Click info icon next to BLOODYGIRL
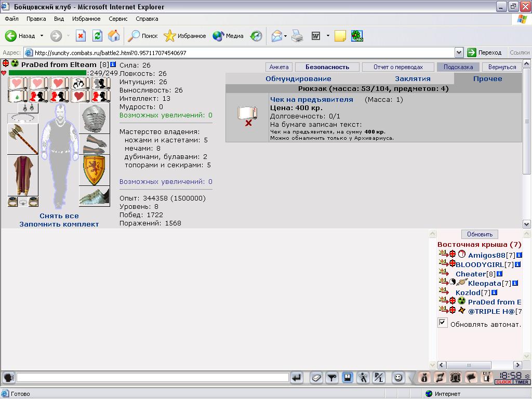This screenshot has height=399, width=532. coord(518,264)
